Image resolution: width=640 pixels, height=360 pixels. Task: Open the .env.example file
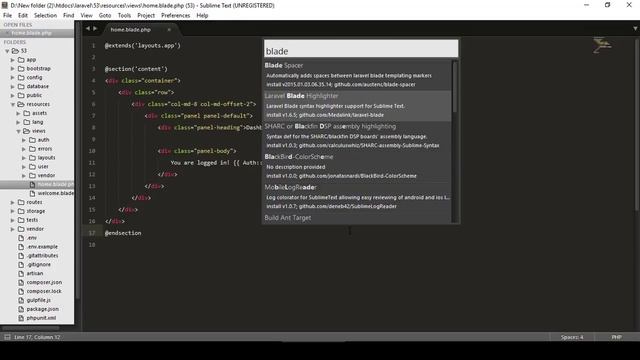coord(42,247)
